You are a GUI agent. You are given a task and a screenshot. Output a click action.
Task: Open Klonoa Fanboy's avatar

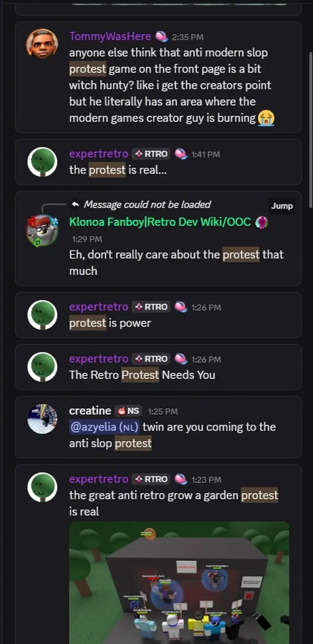point(42,230)
